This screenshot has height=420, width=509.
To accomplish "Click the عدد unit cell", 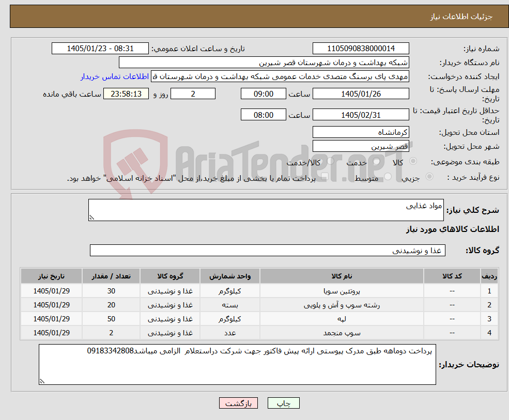I will 230,333.
